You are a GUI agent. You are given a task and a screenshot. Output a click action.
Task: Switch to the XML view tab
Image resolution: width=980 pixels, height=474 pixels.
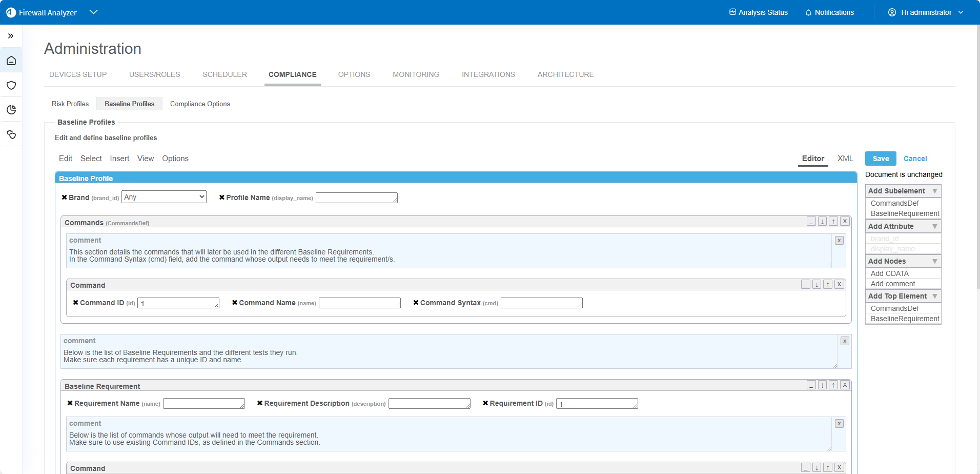[845, 159]
